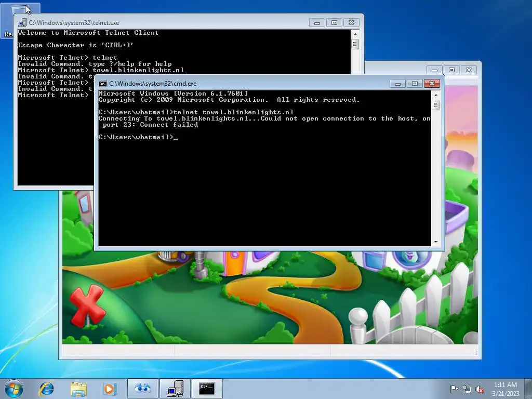The image size is (532, 399).
Task: Maximize the telnet.exe window
Action: [x=334, y=23]
